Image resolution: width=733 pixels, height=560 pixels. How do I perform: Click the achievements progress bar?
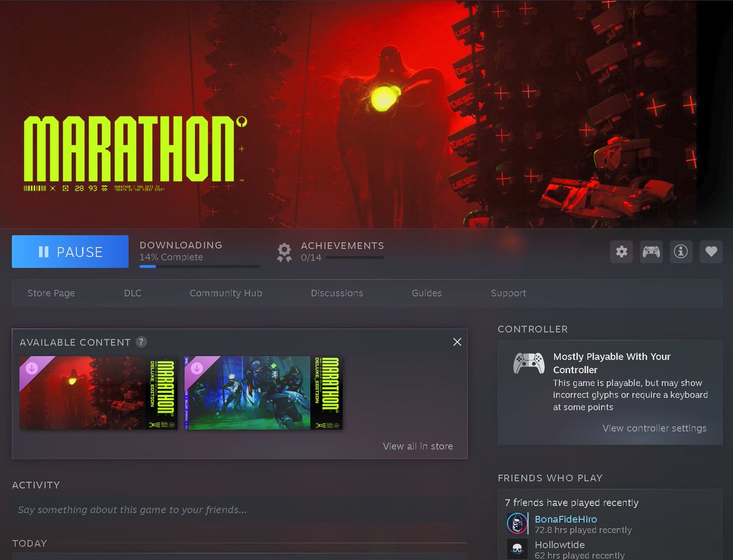click(355, 258)
